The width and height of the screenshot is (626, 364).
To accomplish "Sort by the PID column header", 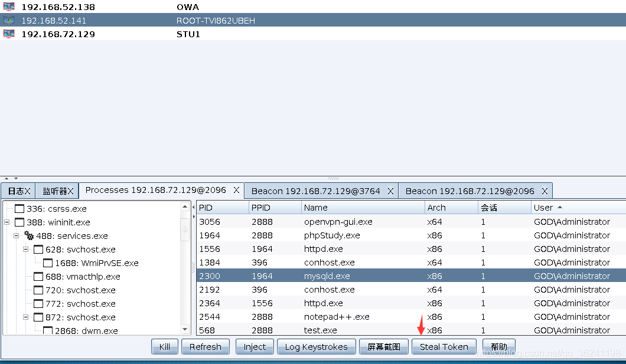I will click(x=223, y=207).
